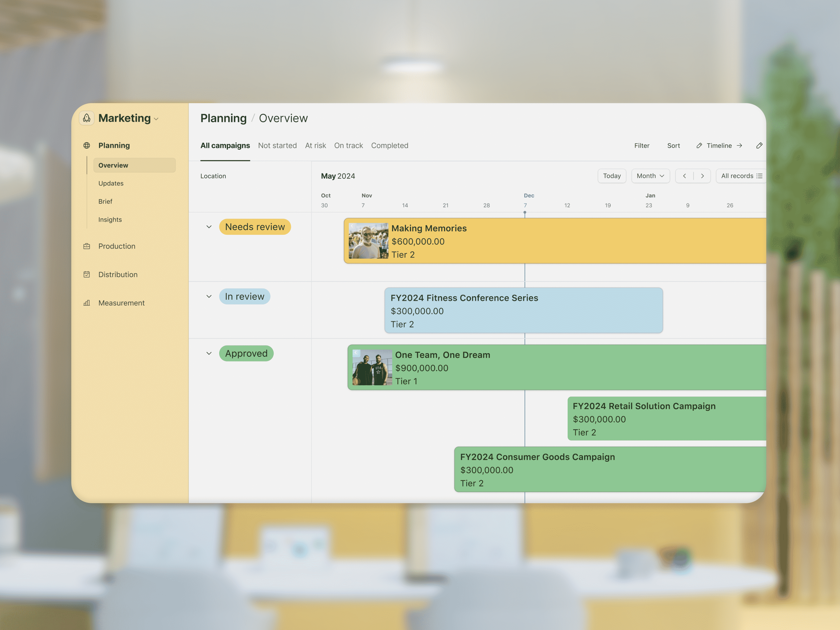Select the globe icon beside Planning
840x630 pixels.
click(x=87, y=145)
